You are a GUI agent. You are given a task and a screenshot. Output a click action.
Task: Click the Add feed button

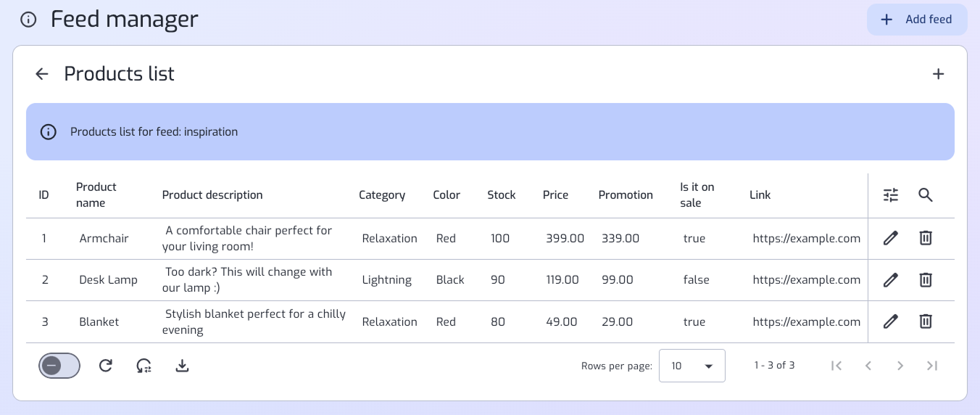coord(917,20)
